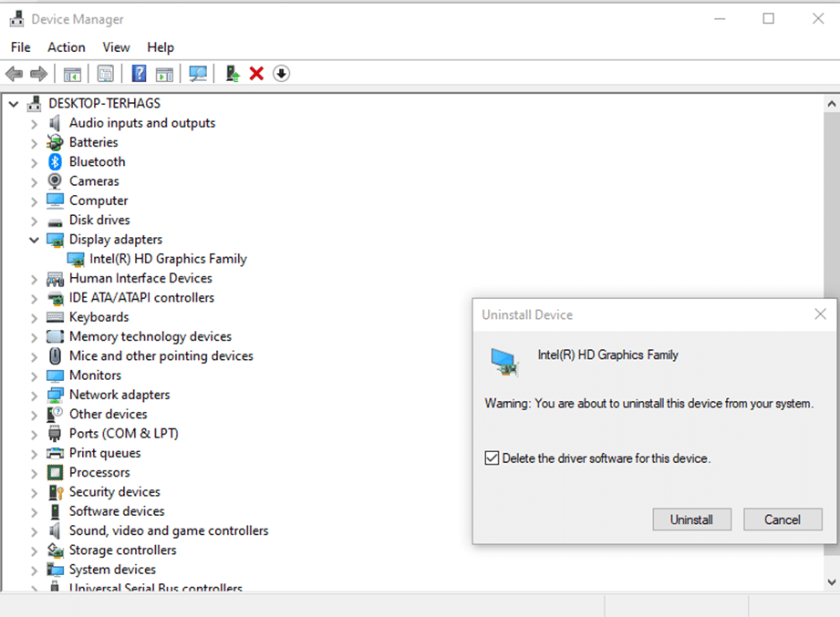Image resolution: width=840 pixels, height=617 pixels.
Task: Collapse the DESKTOP-TERHAGS root node
Action: pyautogui.click(x=14, y=104)
